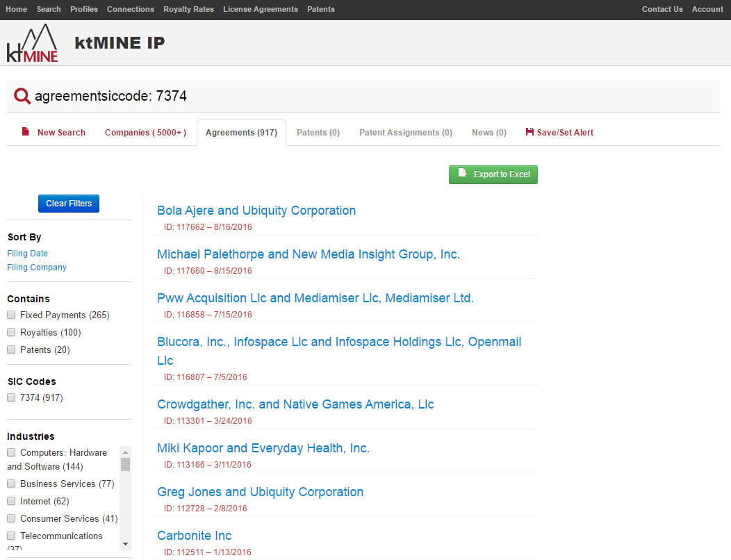The height and width of the screenshot is (560, 731).
Task: Sort results by Filing Company
Action: click(37, 267)
